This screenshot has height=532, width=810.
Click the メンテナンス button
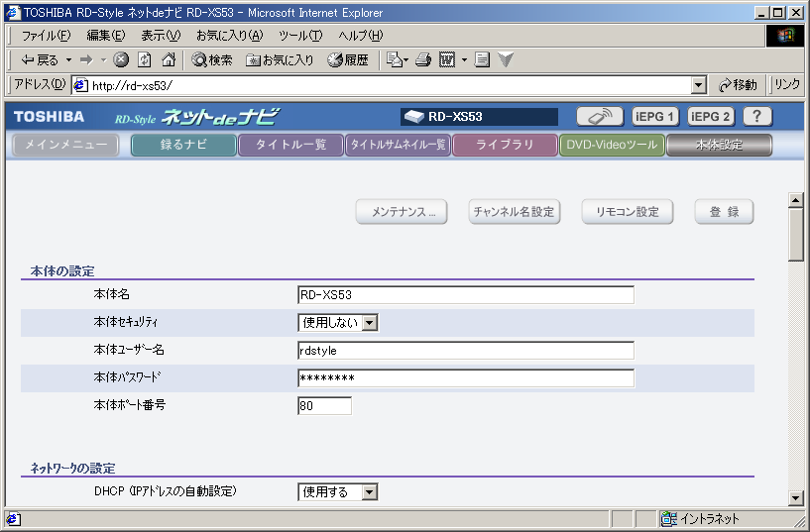tap(402, 212)
